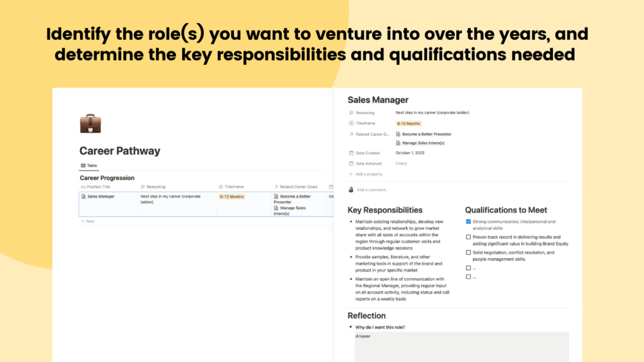
Task: Open the Timeframe column header menu
Action: click(x=233, y=187)
